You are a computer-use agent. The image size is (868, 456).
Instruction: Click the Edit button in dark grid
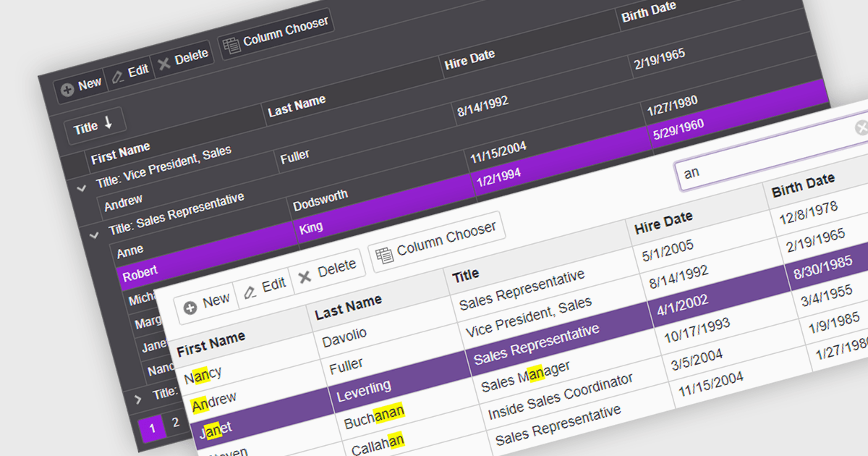click(130, 72)
